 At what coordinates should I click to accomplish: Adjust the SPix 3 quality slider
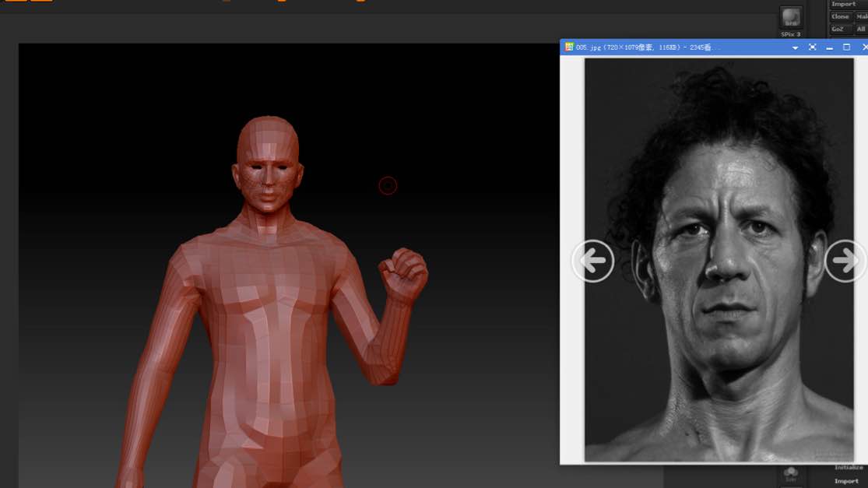(790, 34)
